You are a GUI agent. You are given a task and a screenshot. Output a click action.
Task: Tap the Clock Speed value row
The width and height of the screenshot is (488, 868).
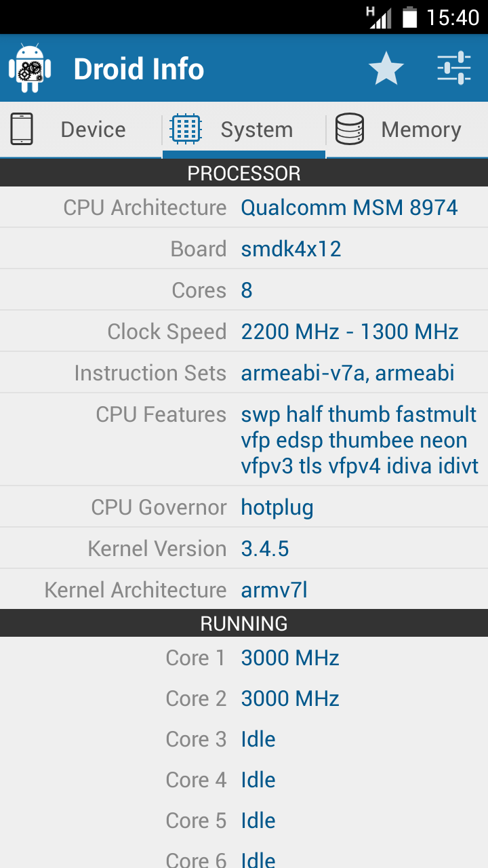coord(350,332)
